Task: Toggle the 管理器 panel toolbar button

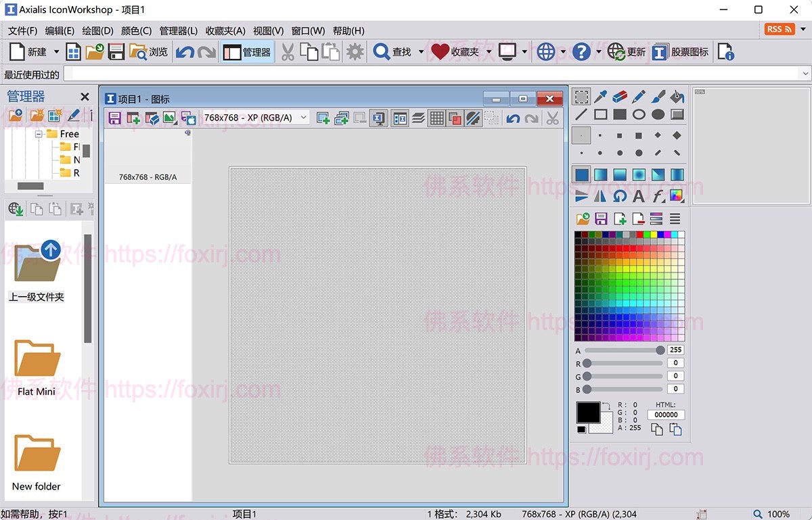Action: [x=247, y=52]
